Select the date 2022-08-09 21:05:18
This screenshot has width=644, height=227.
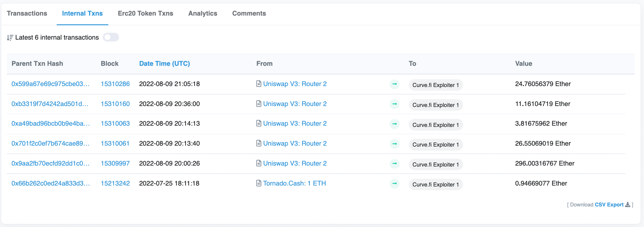point(169,84)
